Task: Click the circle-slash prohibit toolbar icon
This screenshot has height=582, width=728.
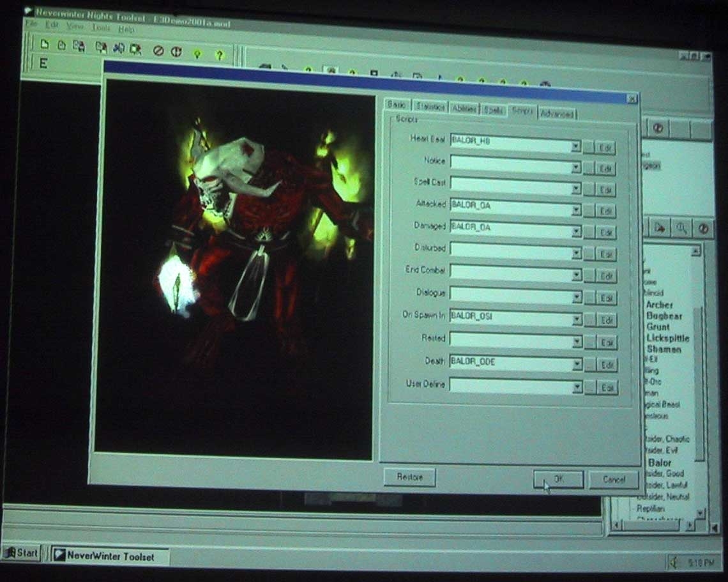Action: click(158, 50)
